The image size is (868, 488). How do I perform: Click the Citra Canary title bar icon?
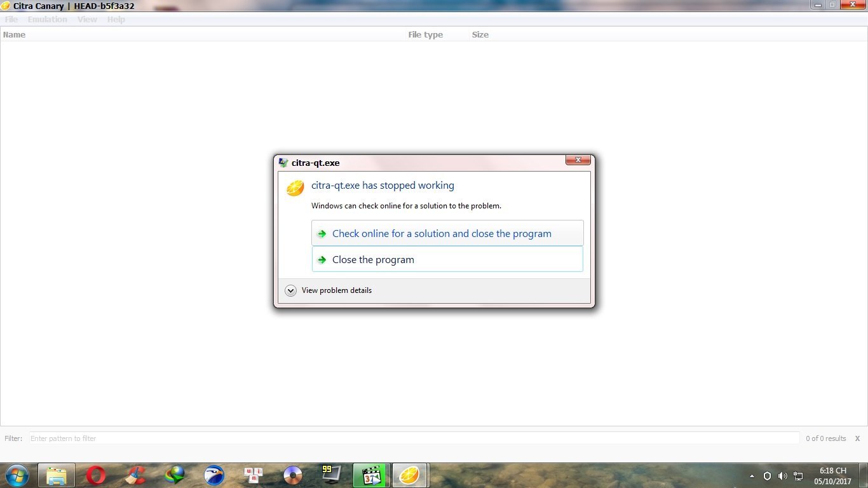click(5, 6)
